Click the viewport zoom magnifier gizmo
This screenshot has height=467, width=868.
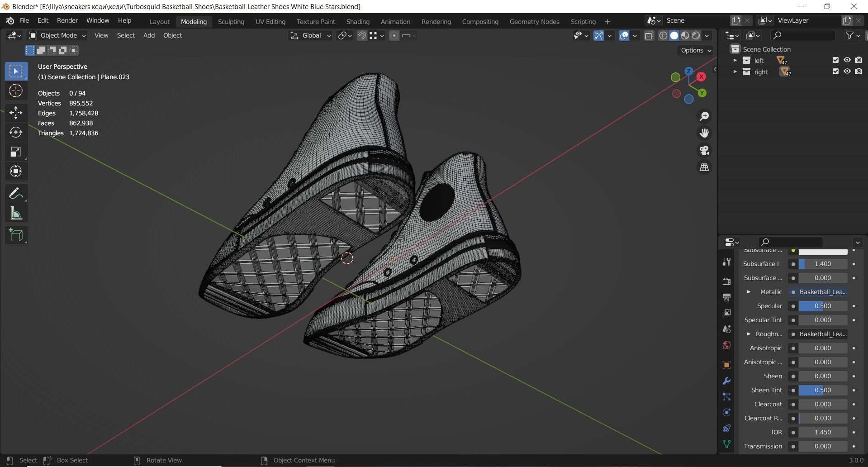click(704, 116)
